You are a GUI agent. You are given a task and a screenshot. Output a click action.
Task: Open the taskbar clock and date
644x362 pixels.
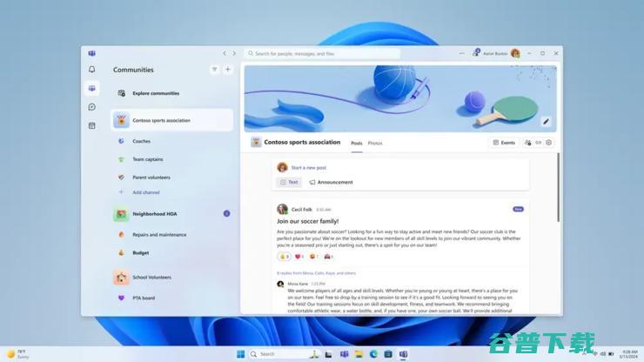628,354
